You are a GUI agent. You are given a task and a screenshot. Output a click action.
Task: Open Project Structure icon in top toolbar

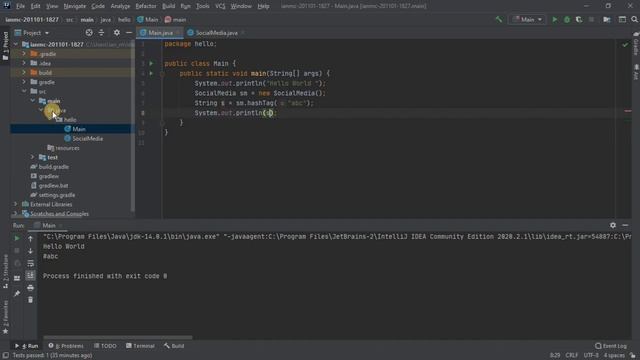point(607,20)
